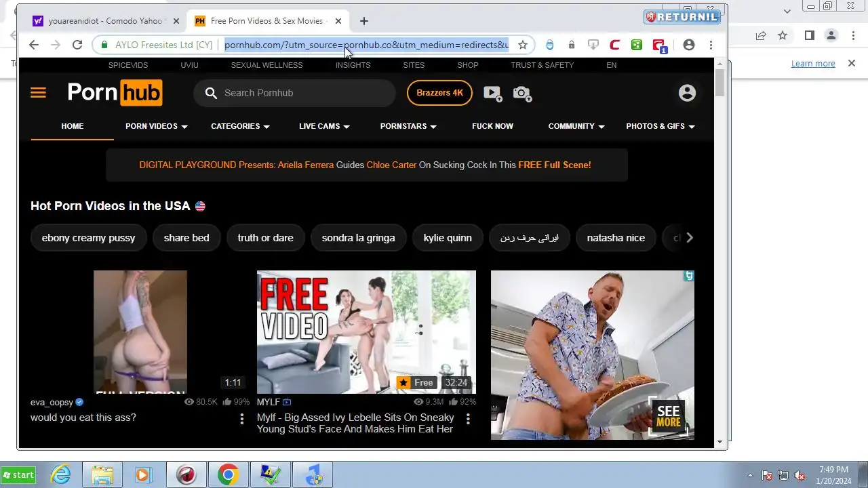Select the 'share bed' tag chip
Viewport: 868px width, 488px height.
[186, 238]
